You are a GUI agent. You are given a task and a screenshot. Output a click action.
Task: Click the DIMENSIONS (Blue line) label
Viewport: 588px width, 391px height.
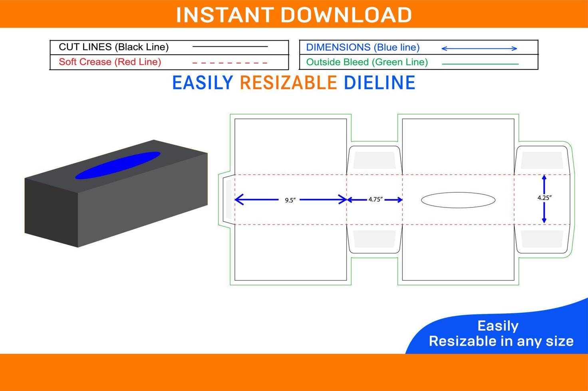[x=363, y=47]
